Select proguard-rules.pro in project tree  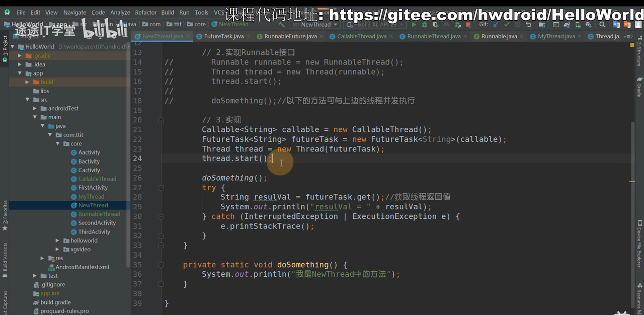(x=64, y=311)
